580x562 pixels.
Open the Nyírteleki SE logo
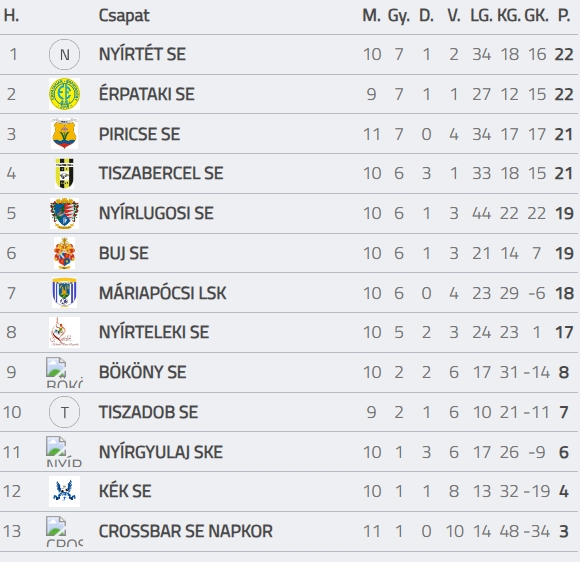tap(64, 332)
